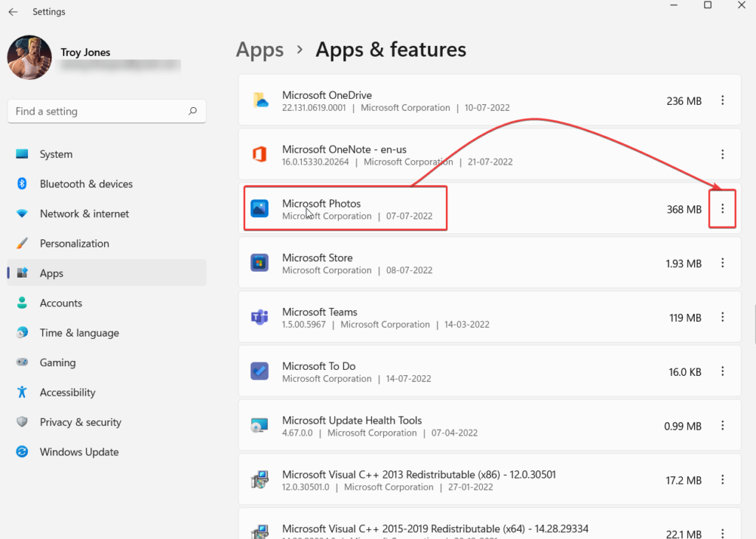Screen dimensions: 756x539
Task: Click the Gaming controller icon
Action: tap(21, 362)
